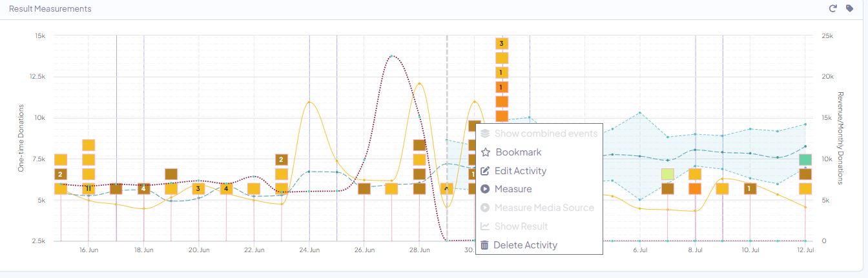Click marker labeled 3 atop the tall stack
Screen dimensions: 868x278
click(501, 43)
